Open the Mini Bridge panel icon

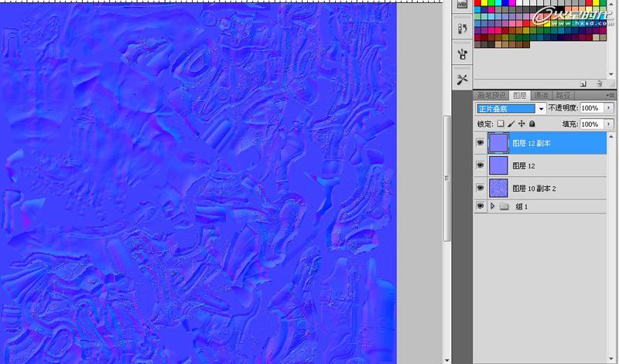(462, 5)
